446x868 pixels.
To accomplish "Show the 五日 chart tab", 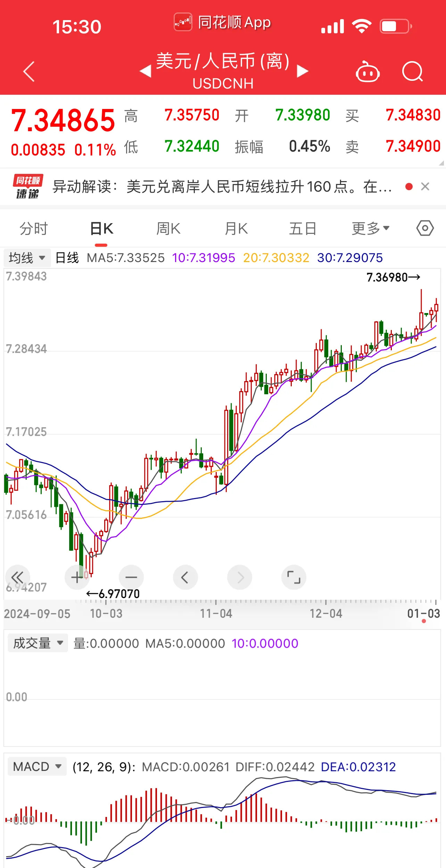I will pyautogui.click(x=303, y=229).
